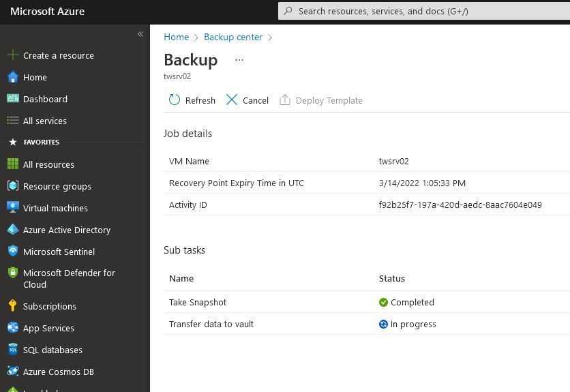
Task: Open the Azure Cosmos DB planet icon
Action: pos(13,371)
